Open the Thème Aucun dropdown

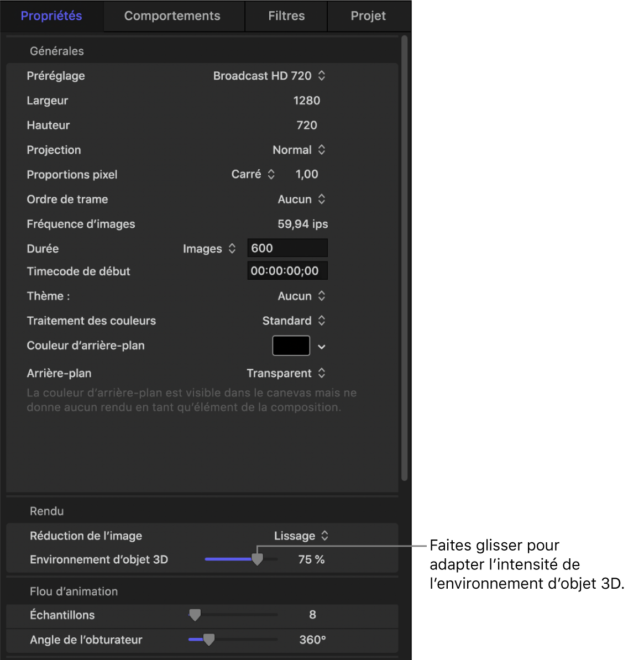click(301, 296)
